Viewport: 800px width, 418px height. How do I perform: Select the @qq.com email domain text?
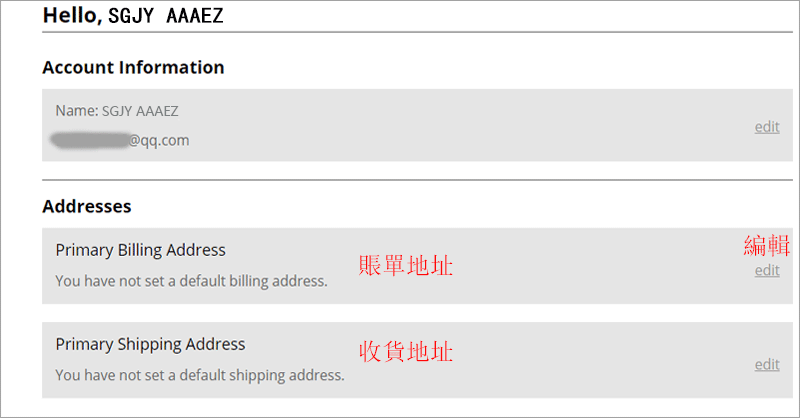pyautogui.click(x=159, y=141)
